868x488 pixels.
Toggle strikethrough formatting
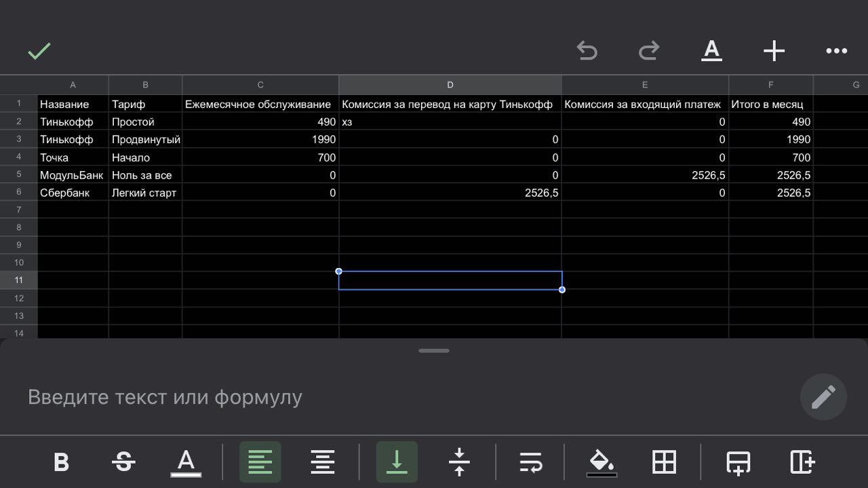tap(123, 462)
